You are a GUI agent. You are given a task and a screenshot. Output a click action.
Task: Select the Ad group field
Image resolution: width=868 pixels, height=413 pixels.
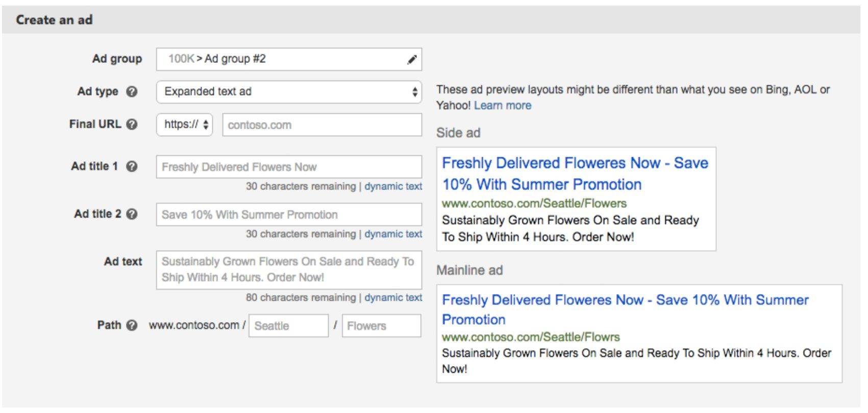pyautogui.click(x=289, y=59)
